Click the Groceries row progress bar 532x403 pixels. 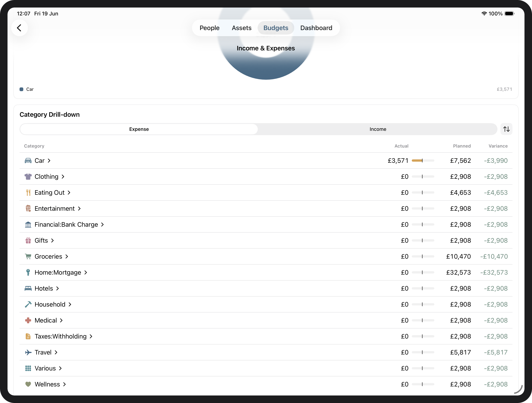pos(423,256)
